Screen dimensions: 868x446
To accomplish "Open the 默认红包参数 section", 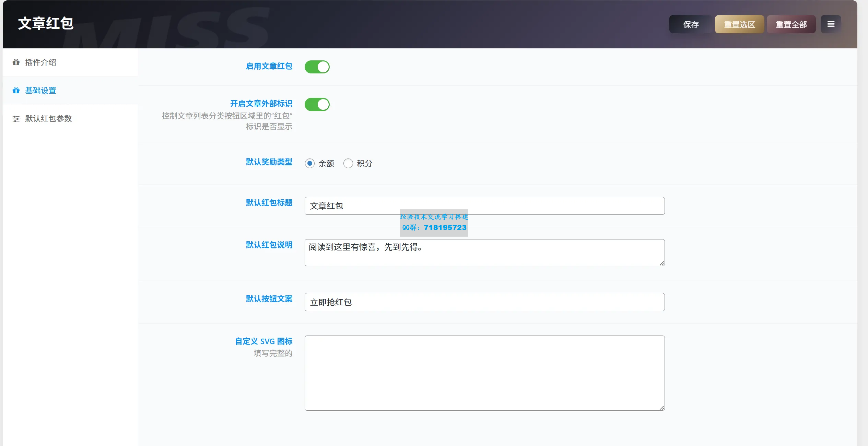I will (70, 119).
